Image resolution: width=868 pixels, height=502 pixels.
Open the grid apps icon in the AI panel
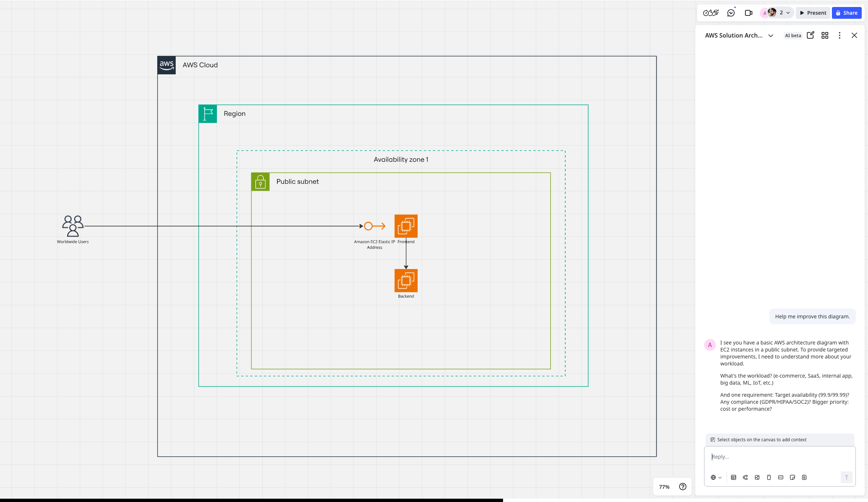(825, 35)
